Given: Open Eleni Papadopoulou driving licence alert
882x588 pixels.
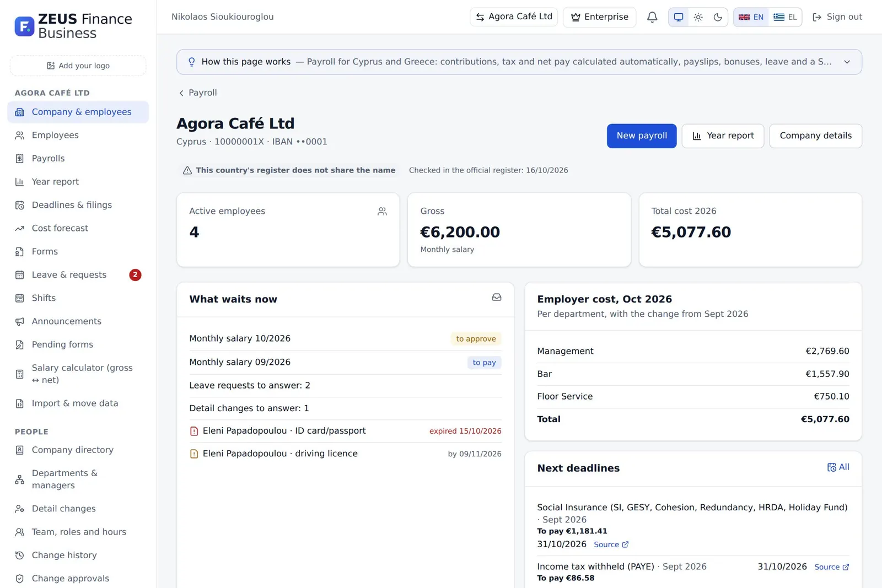Looking at the screenshot, I should pos(345,454).
